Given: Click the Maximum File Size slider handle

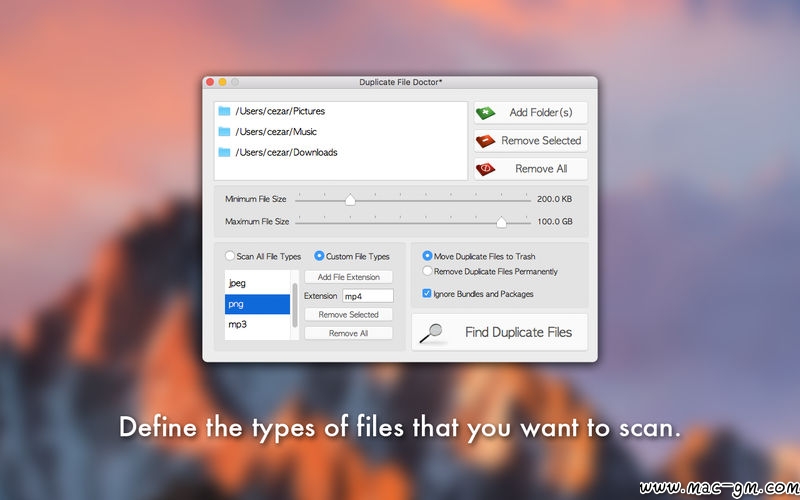Looking at the screenshot, I should pyautogui.click(x=502, y=221).
